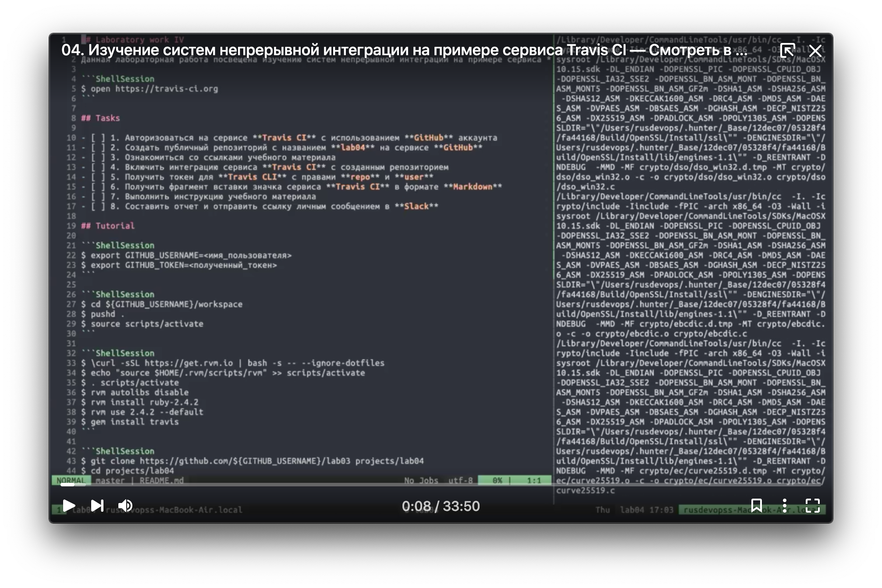Click 'curve25519.c' at the bottom of build output
The width and height of the screenshot is (882, 588).
coord(585,491)
